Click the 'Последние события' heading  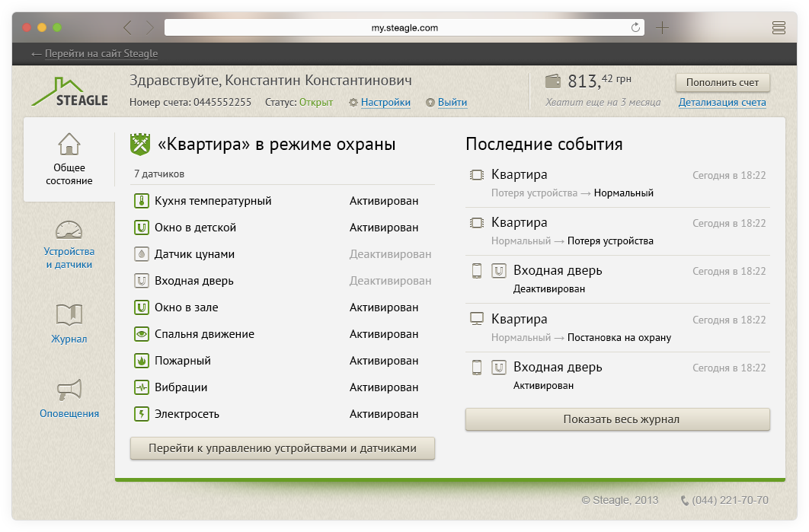(x=545, y=145)
